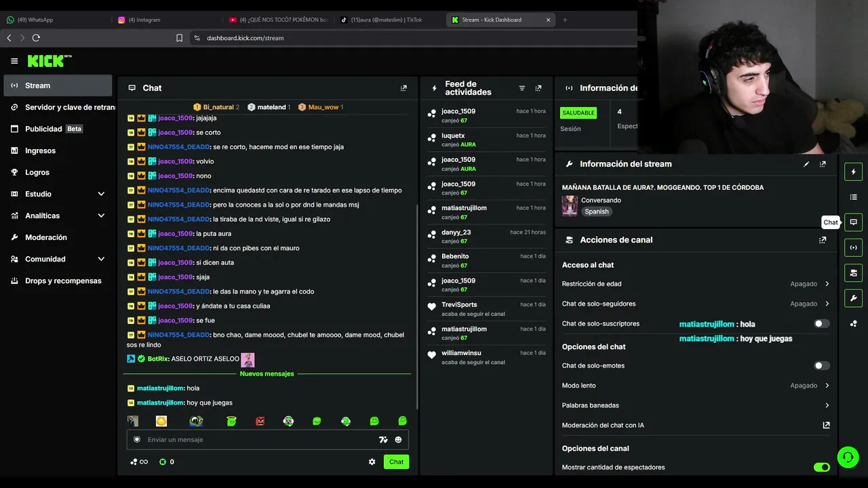Click the Spanish language tag

[597, 211]
